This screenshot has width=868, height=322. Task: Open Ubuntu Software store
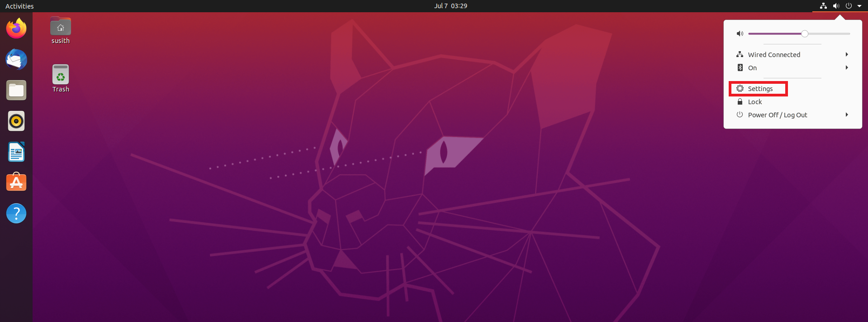16,183
